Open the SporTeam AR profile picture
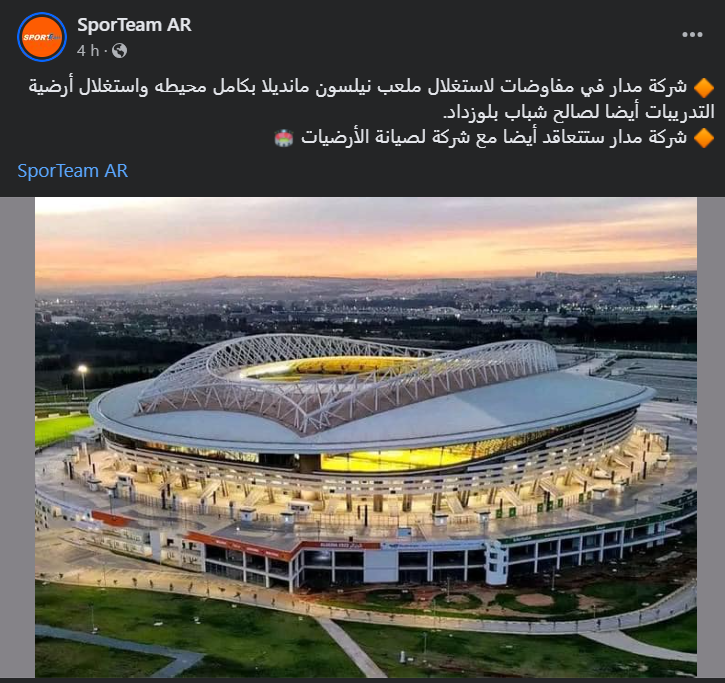The width and height of the screenshot is (725, 683). (x=42, y=37)
